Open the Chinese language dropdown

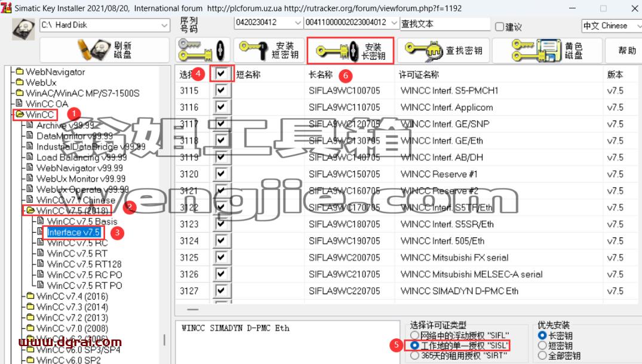(x=639, y=26)
